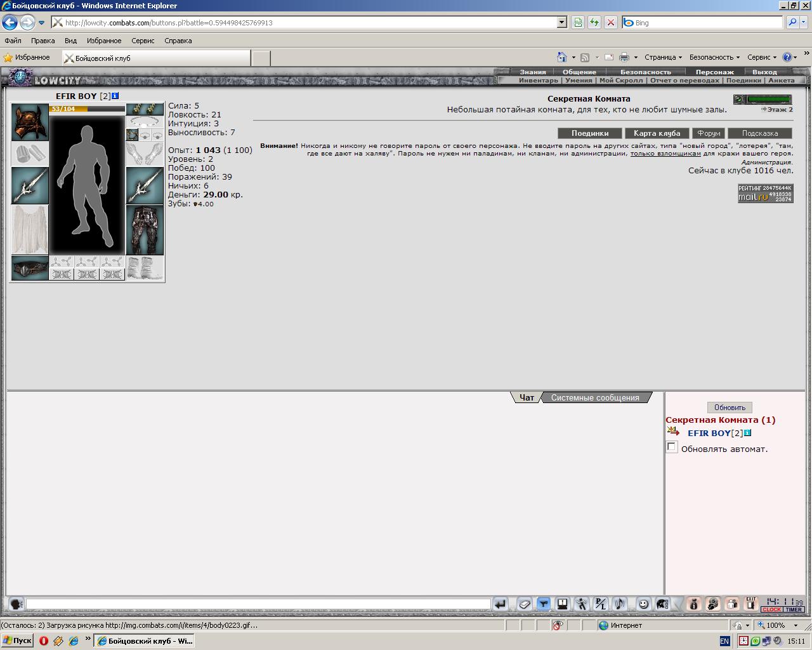Open the Справка menu
The image size is (812, 650).
[x=178, y=41]
